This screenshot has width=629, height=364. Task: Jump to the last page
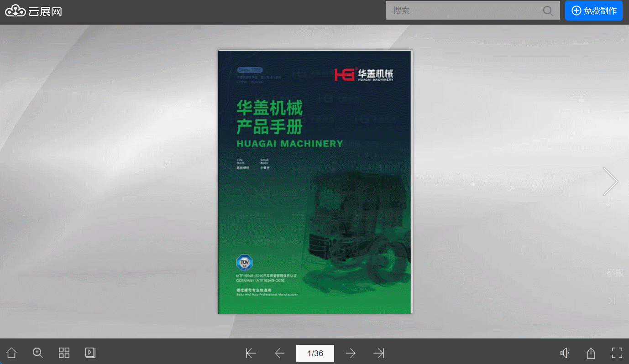click(379, 353)
